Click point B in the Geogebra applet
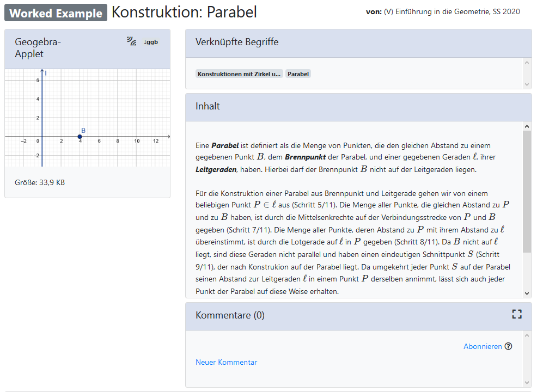Screen dimensions: 537x392 click(x=80, y=136)
